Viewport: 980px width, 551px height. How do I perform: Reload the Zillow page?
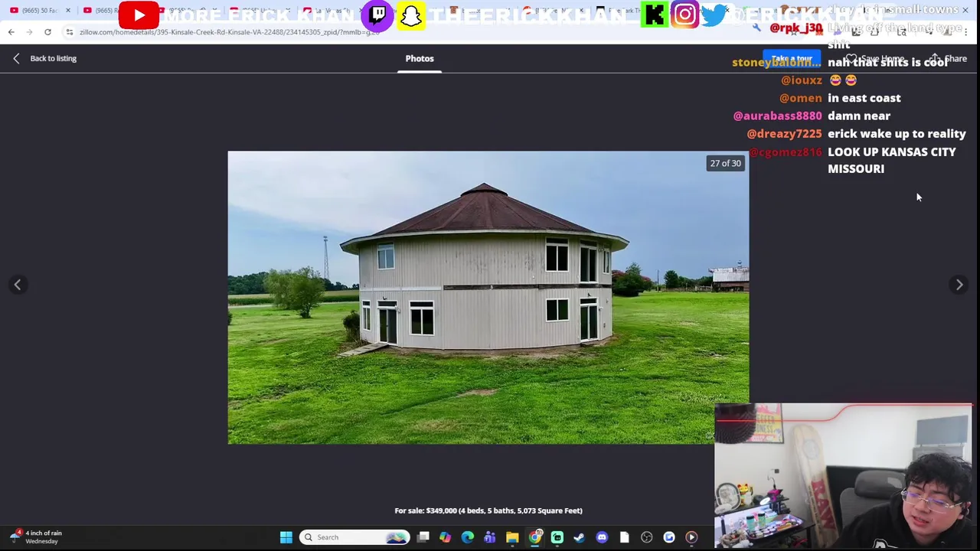[47, 32]
